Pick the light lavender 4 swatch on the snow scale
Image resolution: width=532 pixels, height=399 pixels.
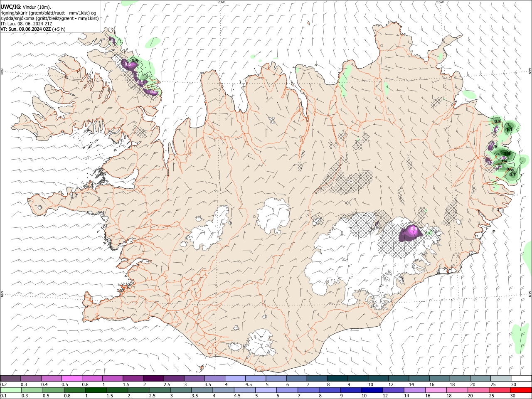tap(235, 378)
